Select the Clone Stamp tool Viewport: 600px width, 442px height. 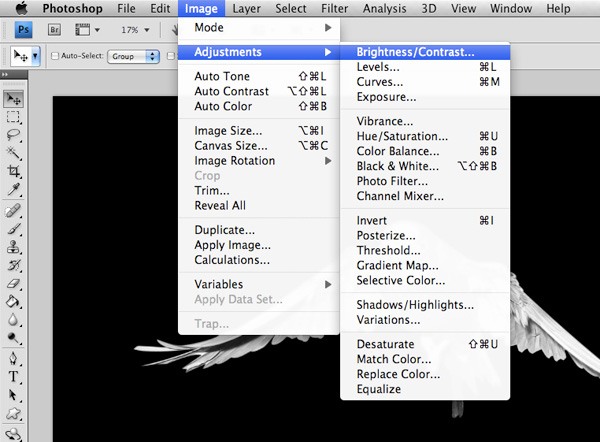pos(14,247)
